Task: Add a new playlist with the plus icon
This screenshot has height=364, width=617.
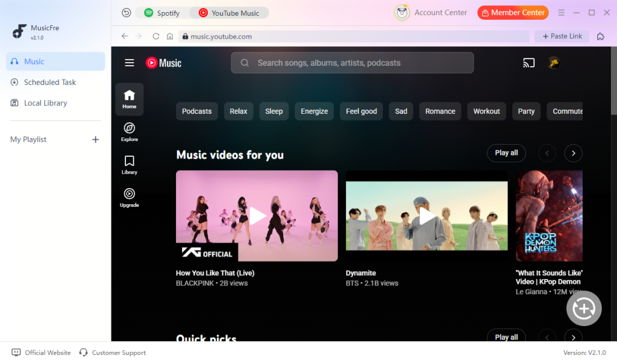Action: 95,139
